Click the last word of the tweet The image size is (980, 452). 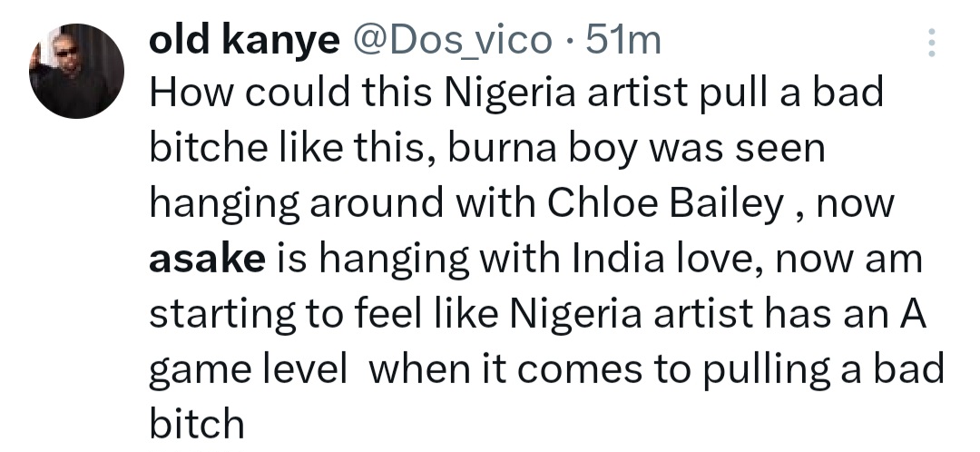196,422
